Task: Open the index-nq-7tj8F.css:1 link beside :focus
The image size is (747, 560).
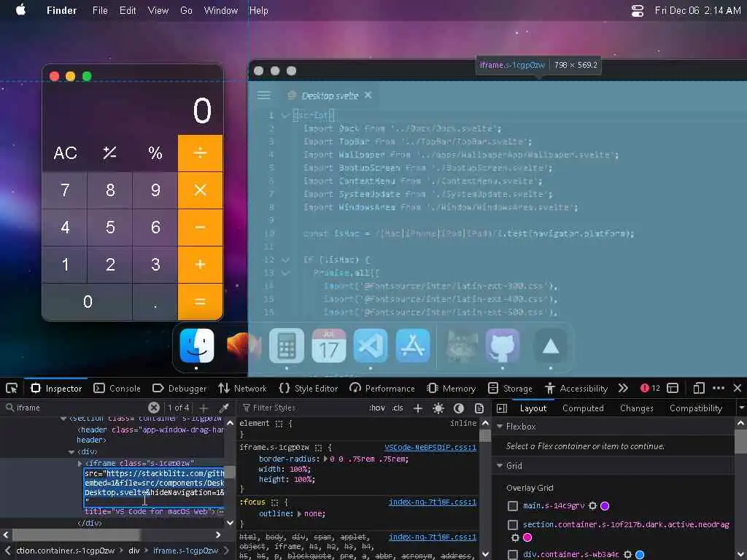Action: pos(432,502)
